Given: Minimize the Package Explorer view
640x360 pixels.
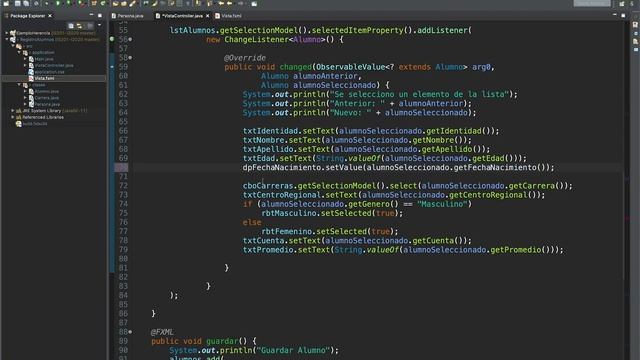Looking at the screenshot, I should coord(91,15).
